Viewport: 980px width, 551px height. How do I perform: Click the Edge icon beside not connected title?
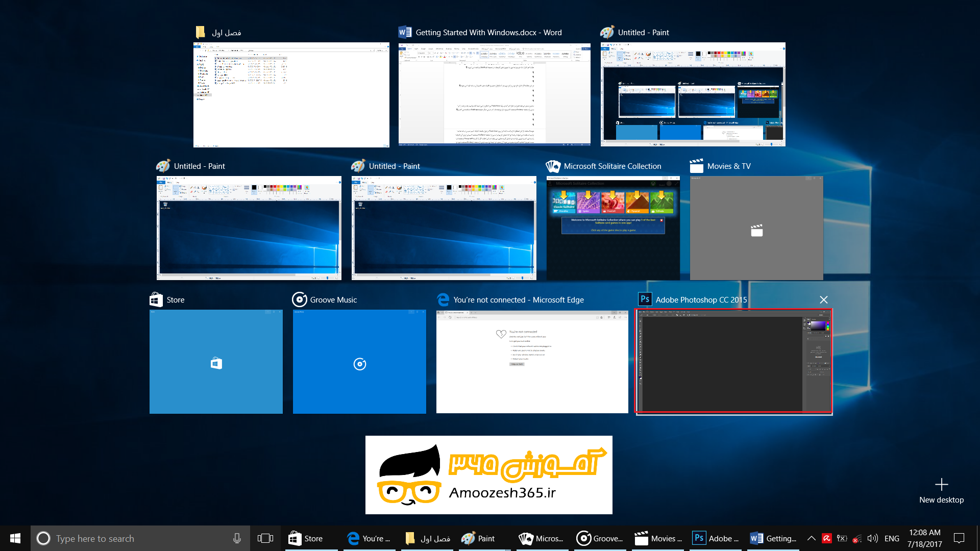pyautogui.click(x=443, y=299)
